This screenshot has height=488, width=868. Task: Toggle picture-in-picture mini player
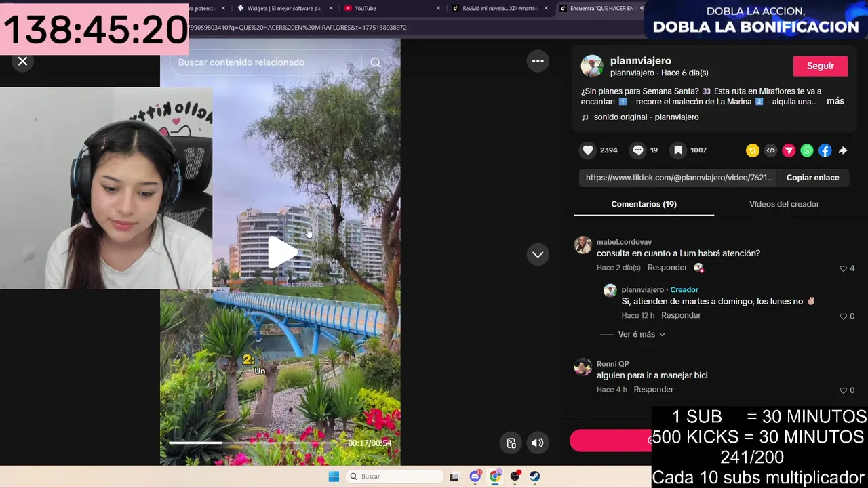(511, 443)
